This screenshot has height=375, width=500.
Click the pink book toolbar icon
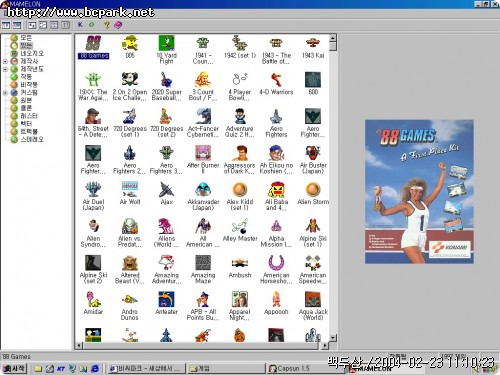(x=118, y=25)
